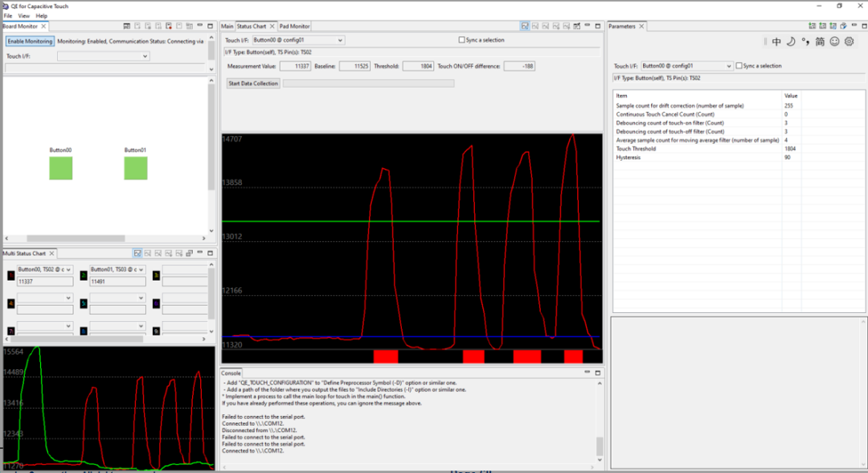The width and height of the screenshot is (868, 473).
Task: Check Sync a selection in Parameters panel
Action: tap(739, 66)
